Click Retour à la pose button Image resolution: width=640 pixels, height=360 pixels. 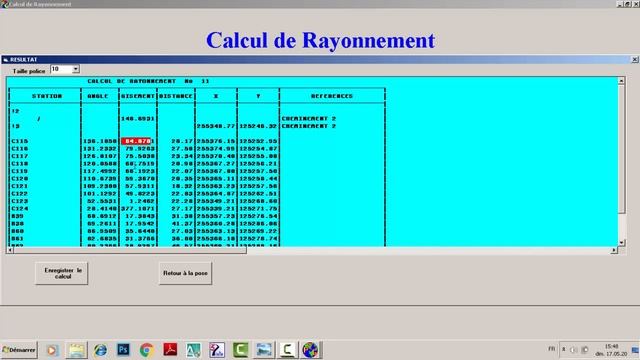185,273
